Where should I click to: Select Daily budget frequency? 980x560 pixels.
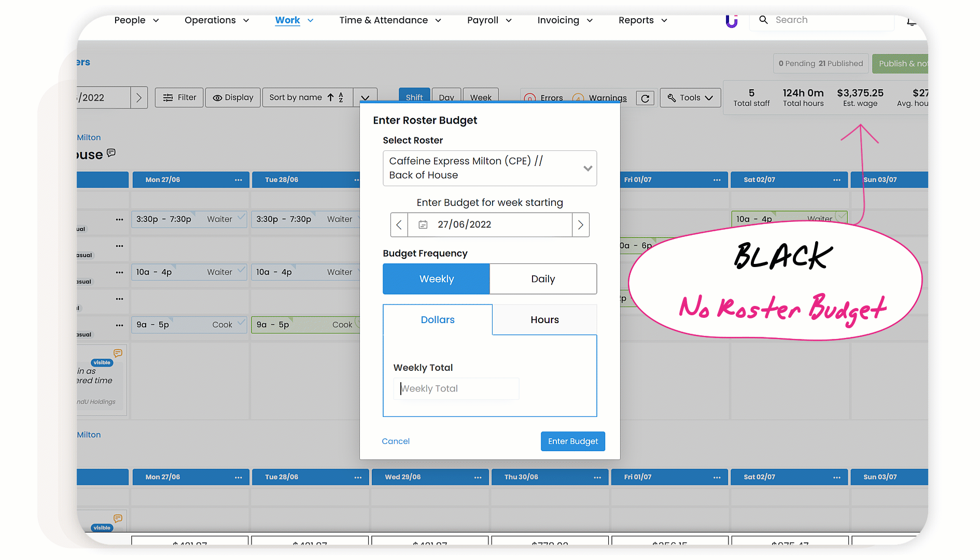click(x=543, y=279)
